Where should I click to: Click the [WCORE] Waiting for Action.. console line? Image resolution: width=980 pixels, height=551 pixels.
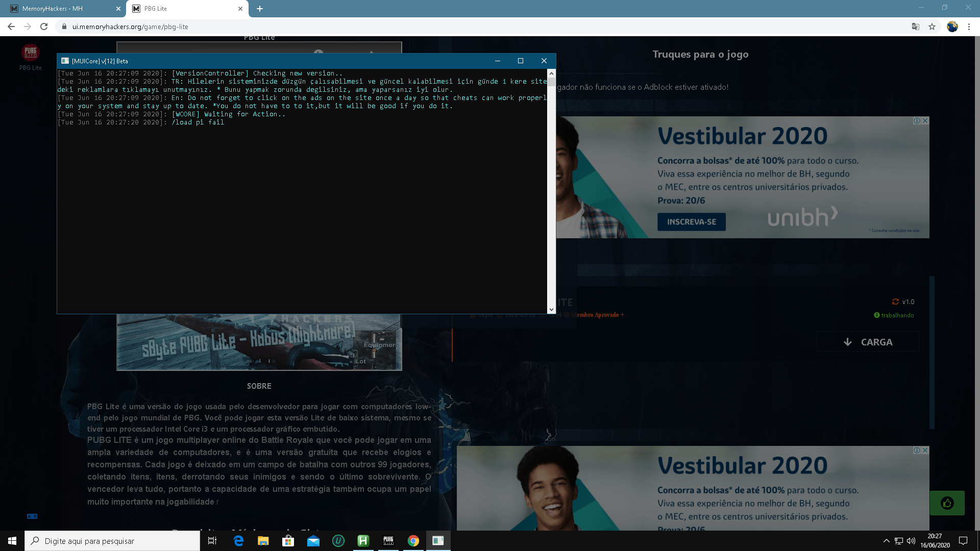click(229, 114)
